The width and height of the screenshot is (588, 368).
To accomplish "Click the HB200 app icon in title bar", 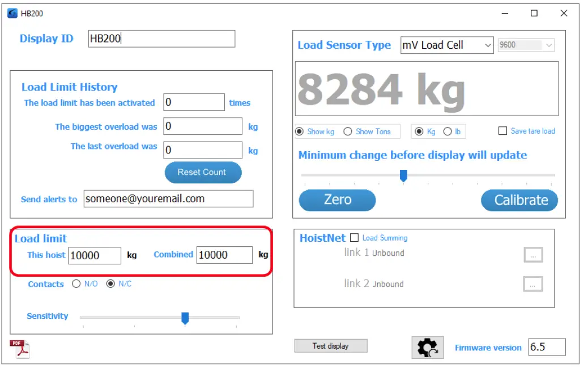I will click(12, 14).
